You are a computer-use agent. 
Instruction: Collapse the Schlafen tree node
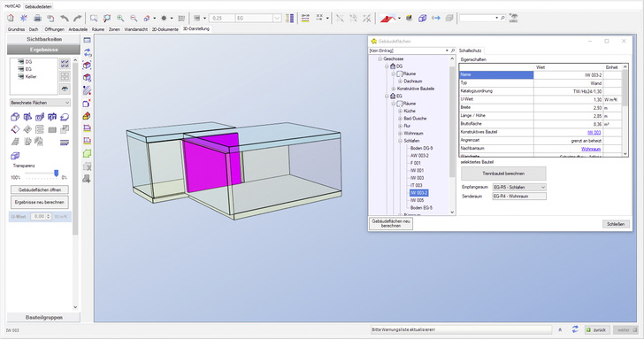pos(400,141)
